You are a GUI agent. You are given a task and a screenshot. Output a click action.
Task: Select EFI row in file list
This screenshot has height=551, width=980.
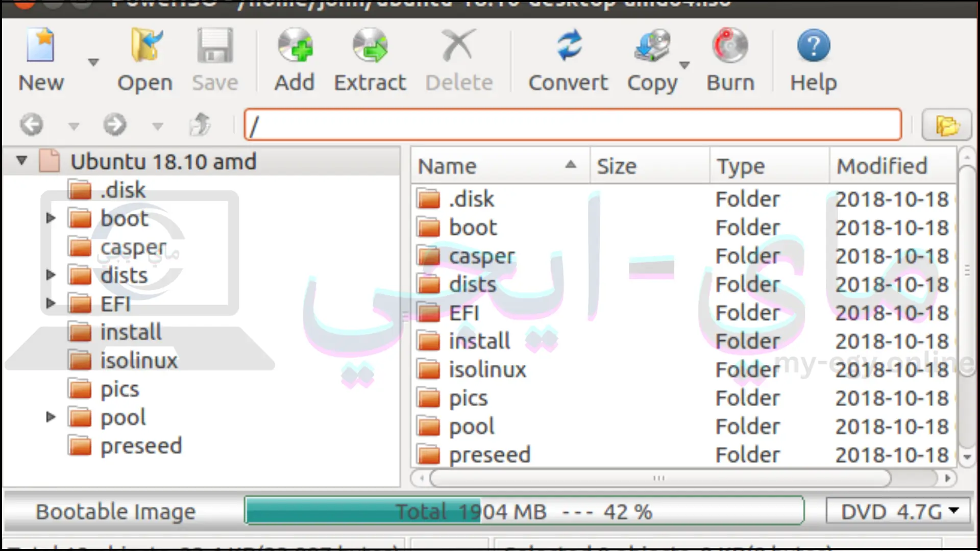pos(683,313)
